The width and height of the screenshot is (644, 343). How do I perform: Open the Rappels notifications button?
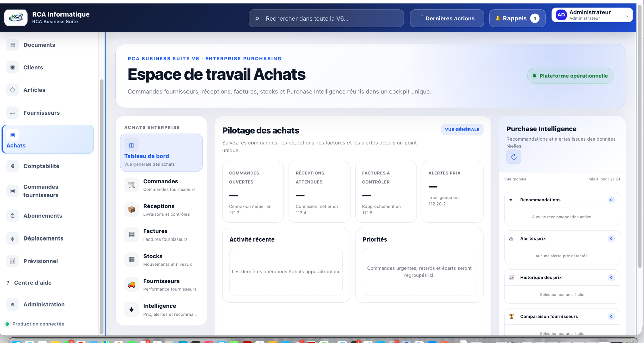point(517,18)
